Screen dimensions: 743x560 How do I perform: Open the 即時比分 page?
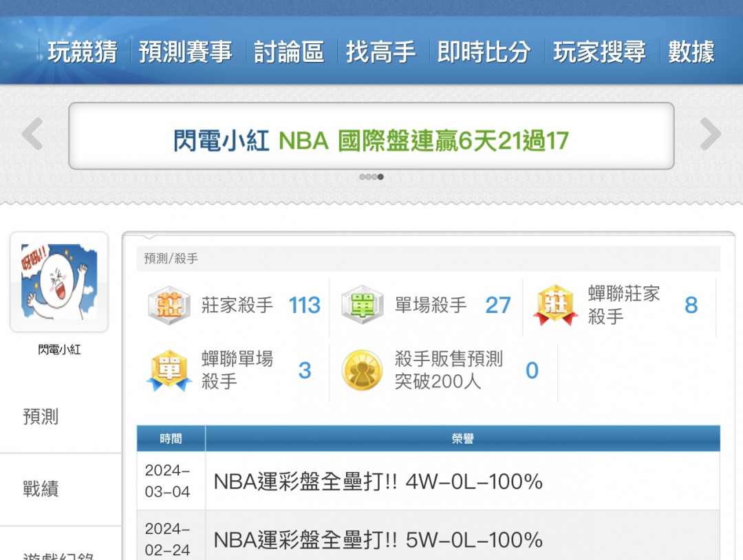(x=484, y=52)
